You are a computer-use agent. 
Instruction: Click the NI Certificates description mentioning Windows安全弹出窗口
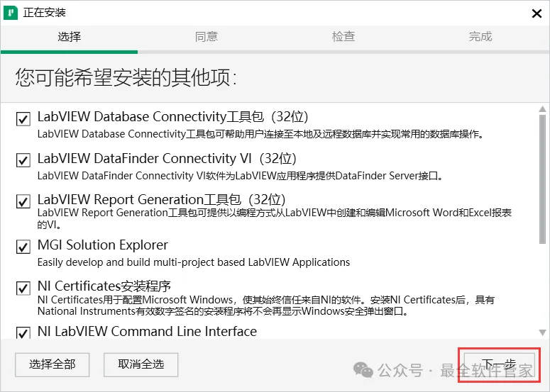[266, 306]
